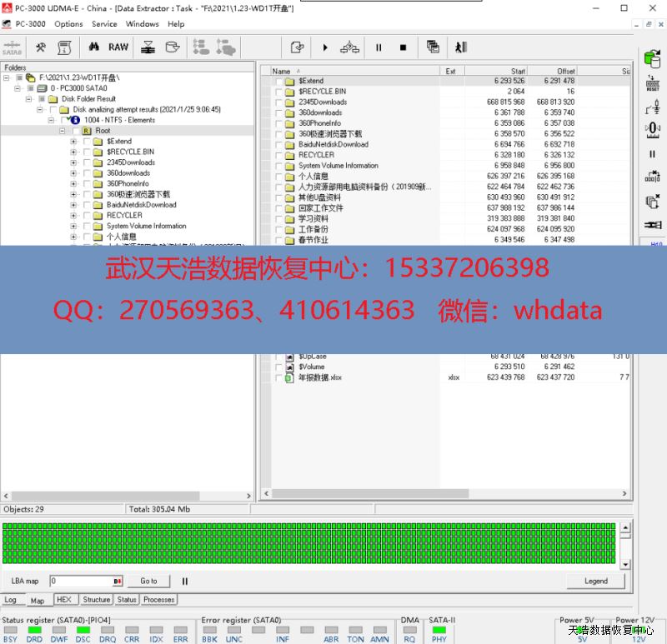Switch to the HEX tab
This screenshot has height=644, width=667.
pos(63,600)
